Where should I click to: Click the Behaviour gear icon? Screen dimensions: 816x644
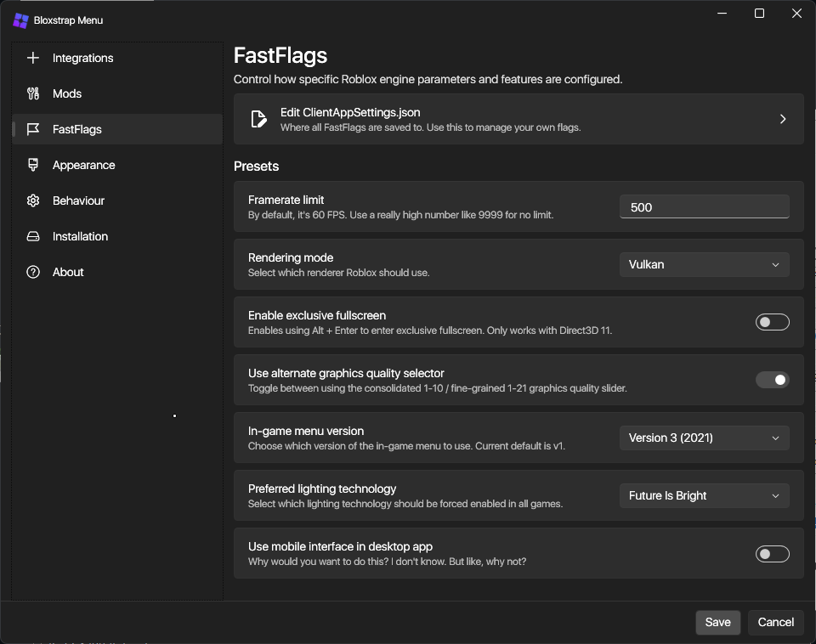(33, 201)
